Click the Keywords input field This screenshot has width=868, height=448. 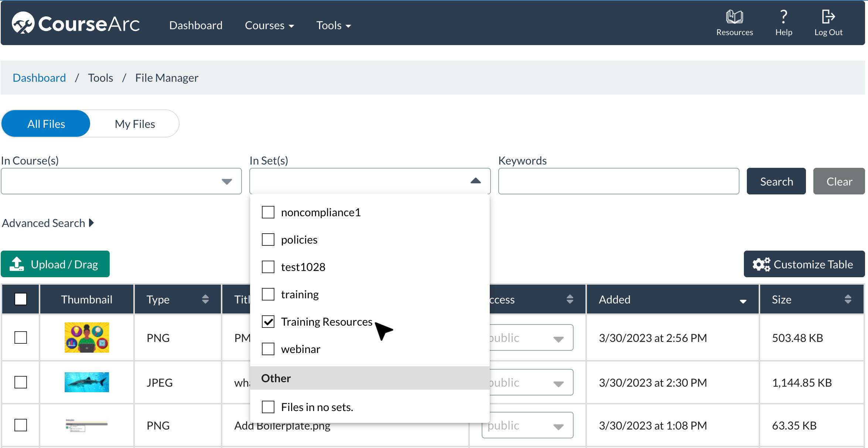pos(618,181)
